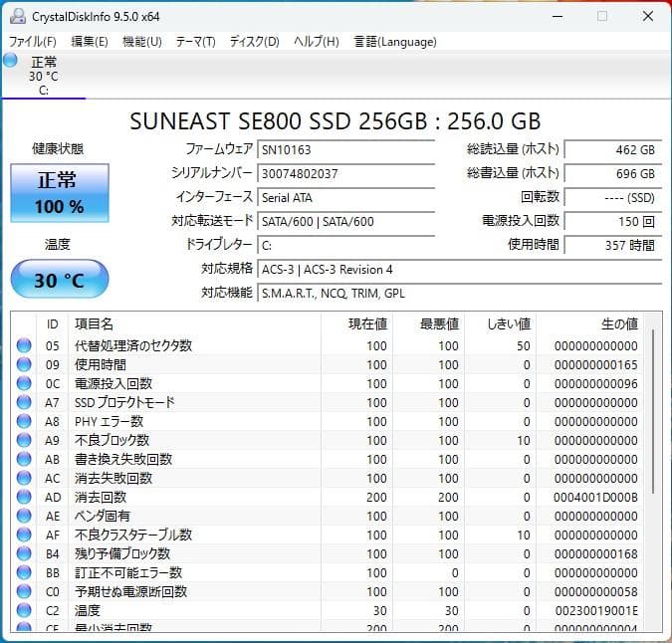Open the ヘルプ(H) menu
Screen dimensions: 672x643
(x=317, y=42)
